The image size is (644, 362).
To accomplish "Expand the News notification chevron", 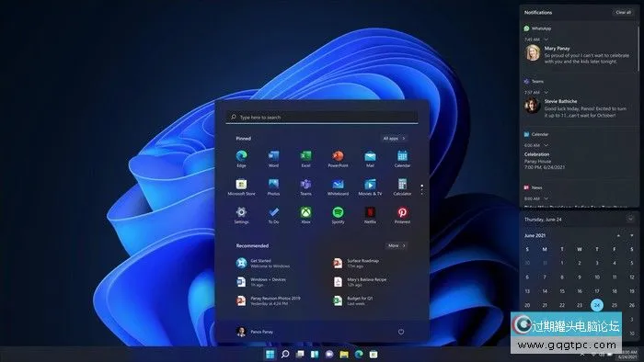I will (546, 198).
